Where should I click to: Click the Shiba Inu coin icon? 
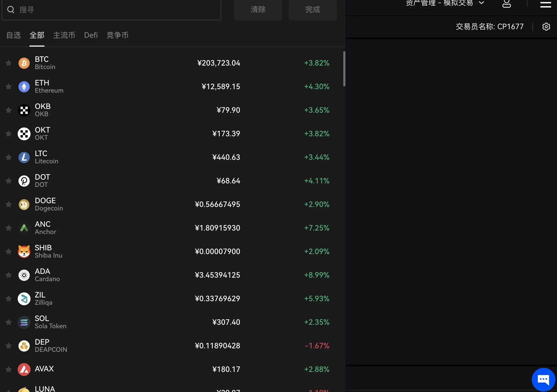[x=24, y=252]
